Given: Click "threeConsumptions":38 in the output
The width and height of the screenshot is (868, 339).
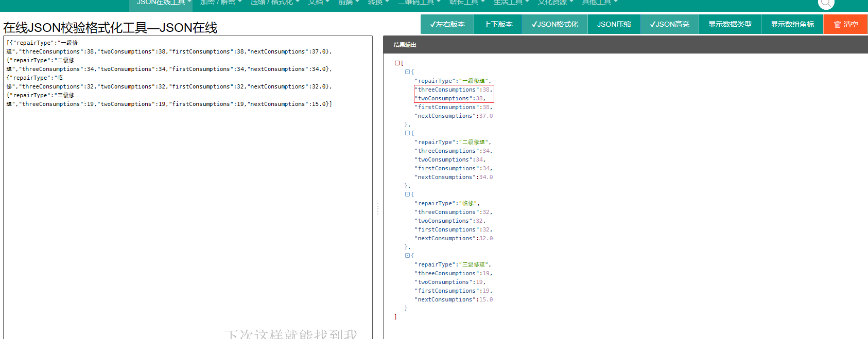Looking at the screenshot, I should pos(454,90).
